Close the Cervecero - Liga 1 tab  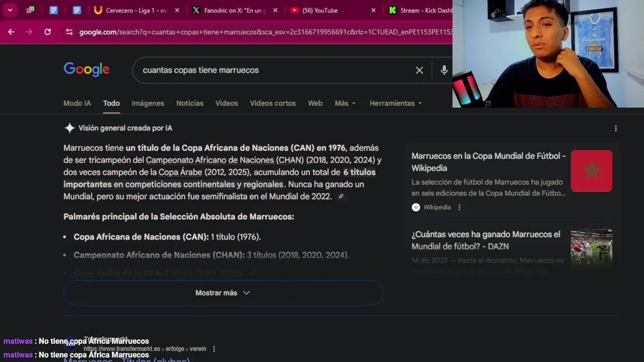click(x=176, y=10)
